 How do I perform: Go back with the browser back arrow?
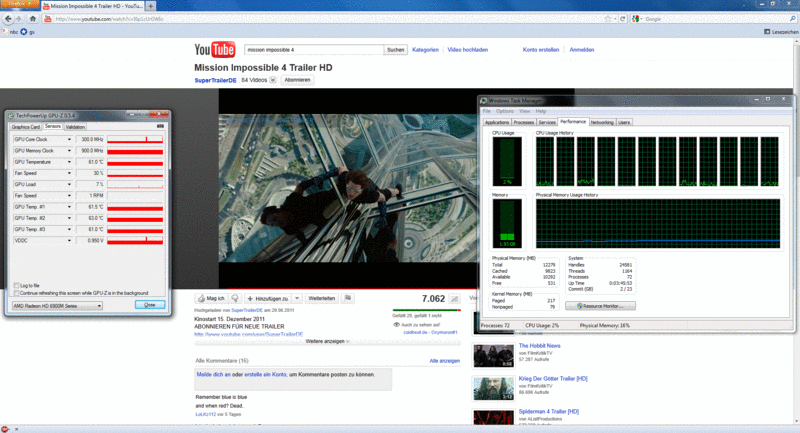pyautogui.click(x=9, y=19)
